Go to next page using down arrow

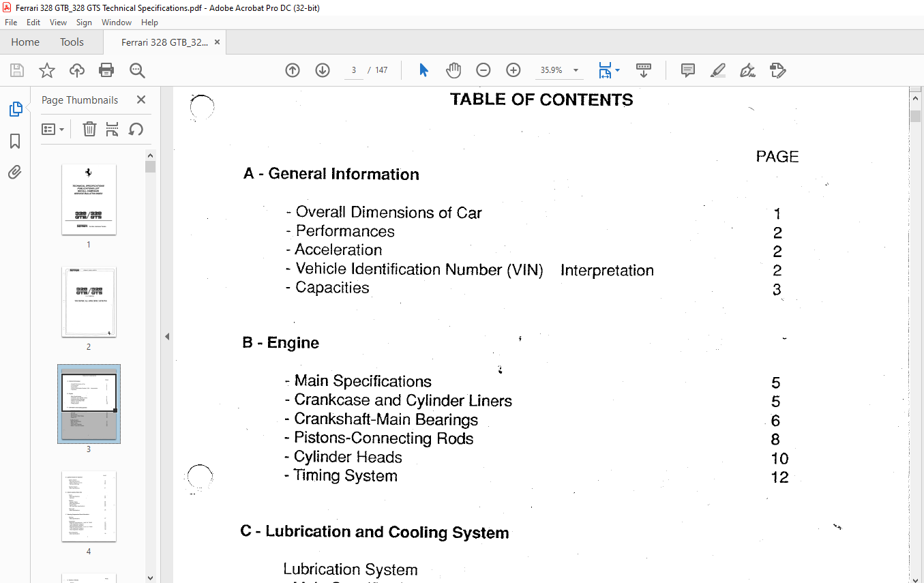coord(323,70)
